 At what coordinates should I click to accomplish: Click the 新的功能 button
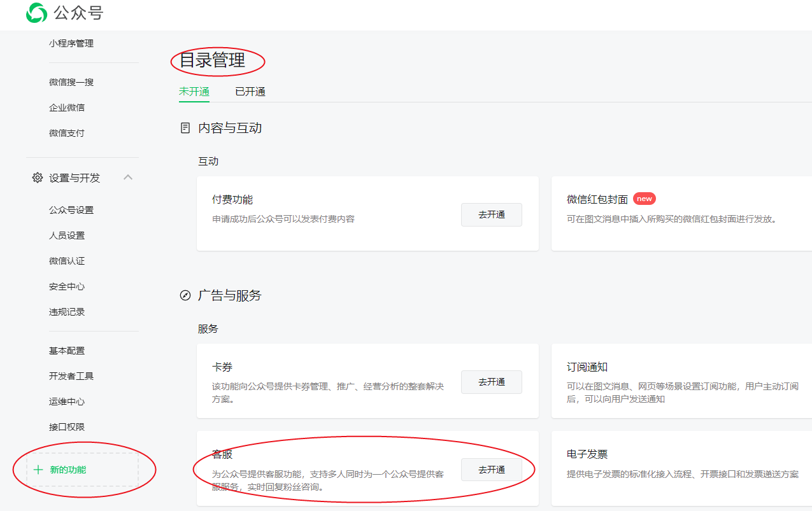point(83,470)
